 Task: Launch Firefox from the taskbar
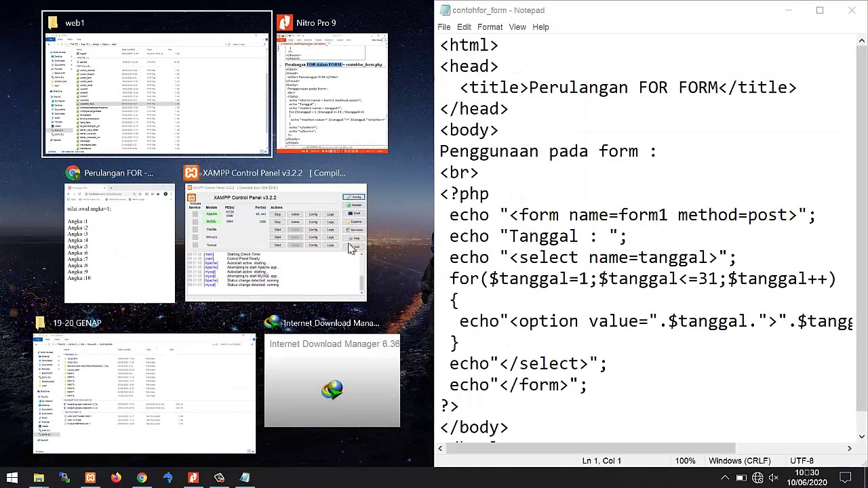[x=116, y=478]
